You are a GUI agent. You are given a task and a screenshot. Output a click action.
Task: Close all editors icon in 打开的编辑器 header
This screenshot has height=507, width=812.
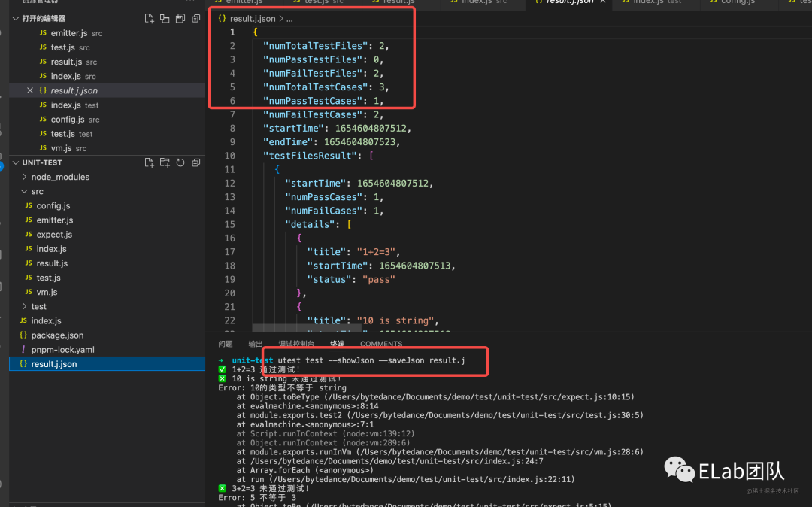195,19
